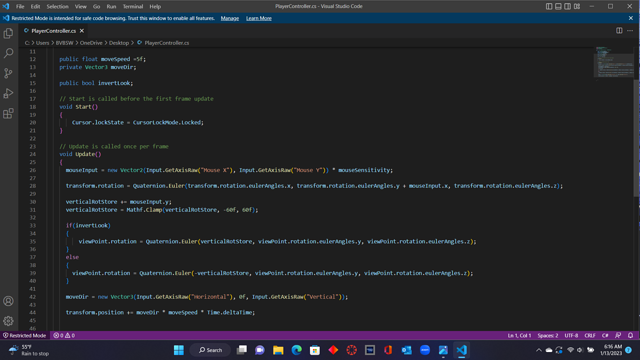
Task: Click the taskbar Search box
Action: tap(211, 350)
